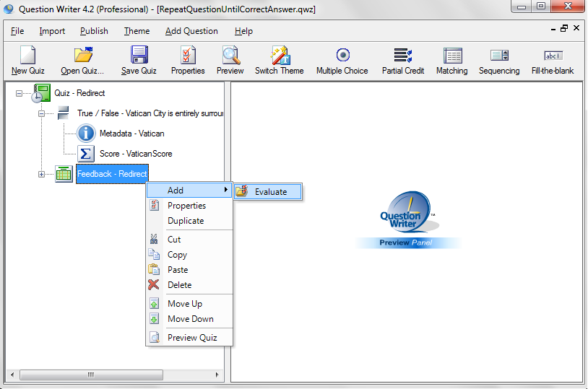The width and height of the screenshot is (588, 389).
Task: Open the Theme menu
Action: click(137, 31)
